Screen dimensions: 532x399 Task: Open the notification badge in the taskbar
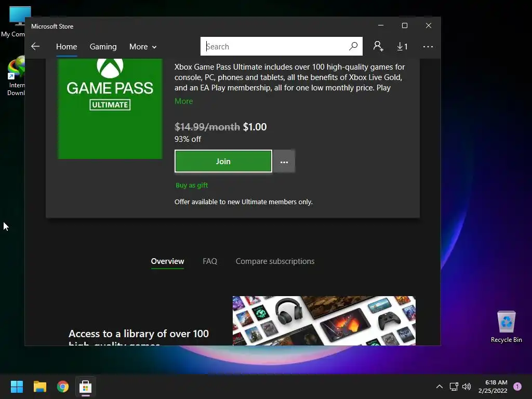tap(517, 386)
